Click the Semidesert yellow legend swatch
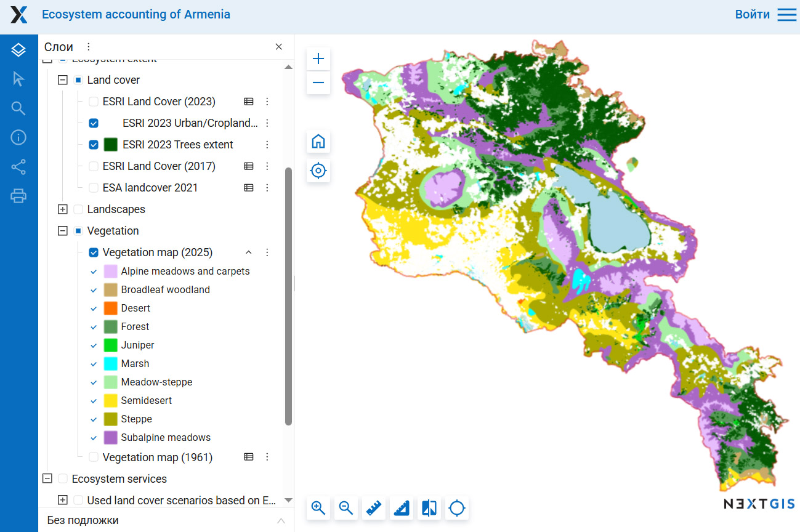Screen dimensions: 800x532 111,401
